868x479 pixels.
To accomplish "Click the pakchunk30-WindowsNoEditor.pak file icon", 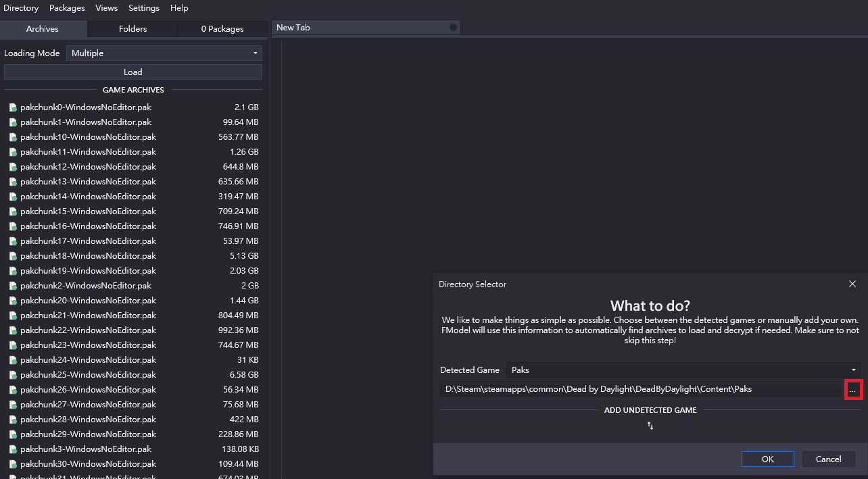I will 13,464.
